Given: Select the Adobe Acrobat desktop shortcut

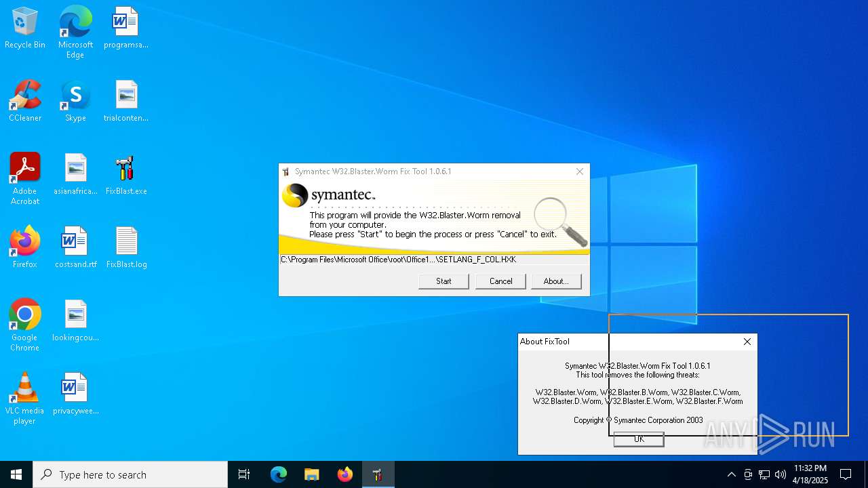Looking at the screenshot, I should click(25, 180).
